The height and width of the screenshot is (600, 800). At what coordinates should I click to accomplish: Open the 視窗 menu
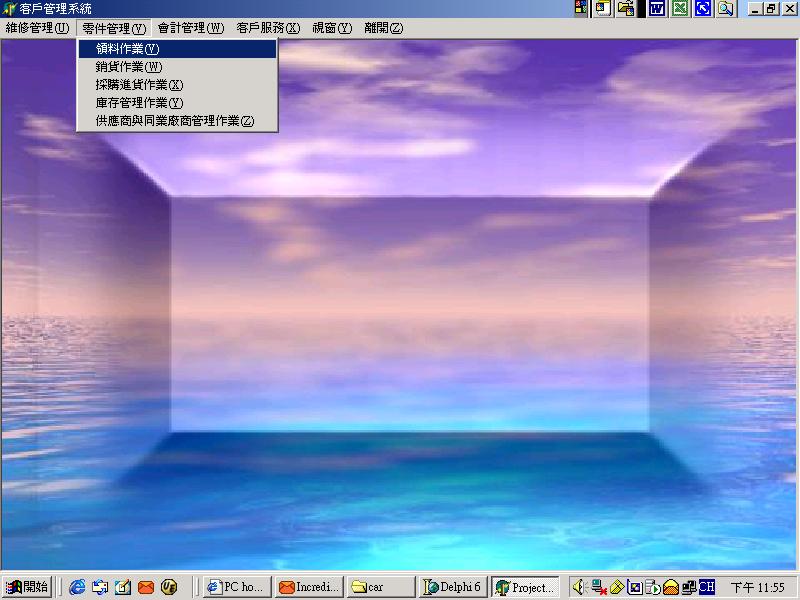(x=332, y=28)
